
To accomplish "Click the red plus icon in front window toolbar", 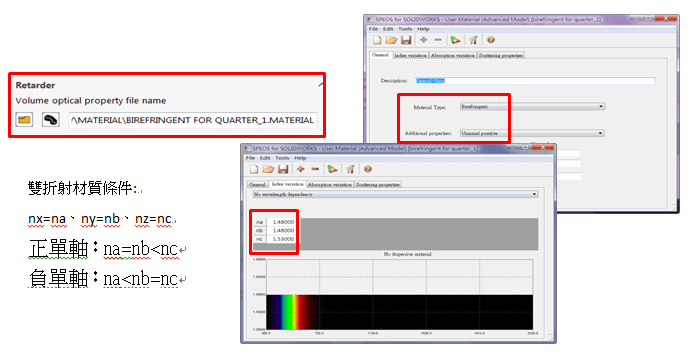I will [300, 169].
